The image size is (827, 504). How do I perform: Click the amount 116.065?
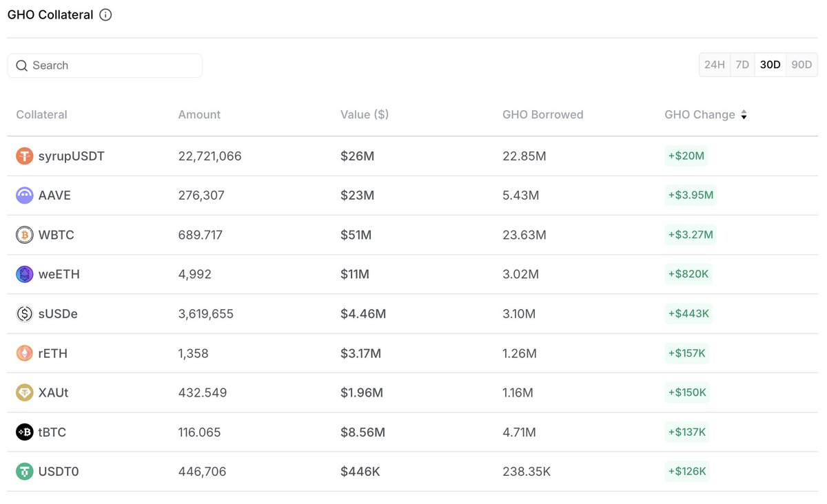[200, 432]
